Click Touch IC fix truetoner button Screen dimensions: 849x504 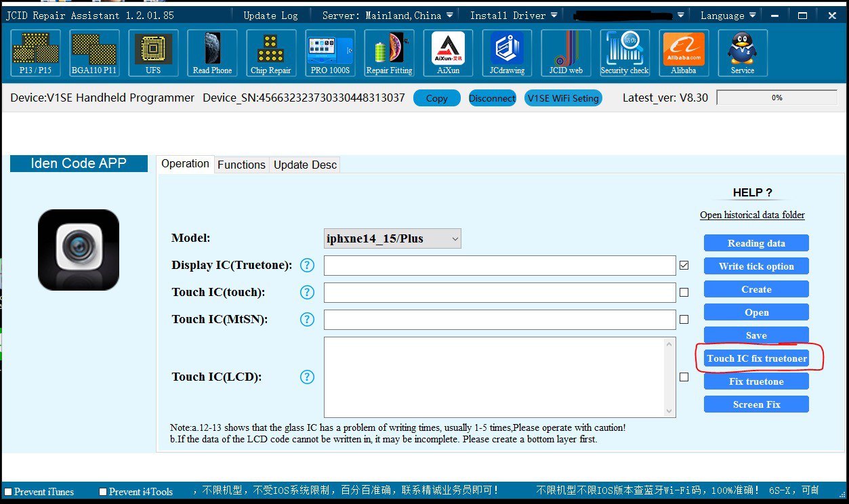pyautogui.click(x=756, y=358)
